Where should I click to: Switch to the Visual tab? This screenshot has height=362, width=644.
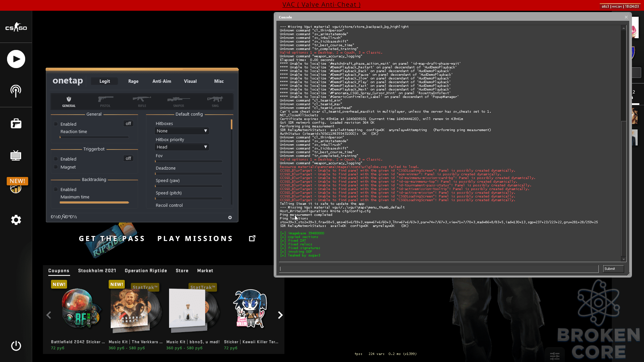190,81
